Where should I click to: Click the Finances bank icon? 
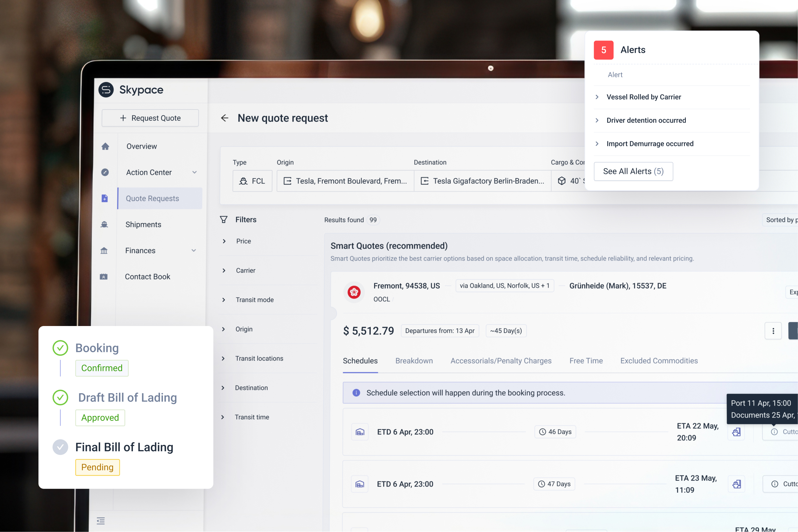[x=104, y=250]
